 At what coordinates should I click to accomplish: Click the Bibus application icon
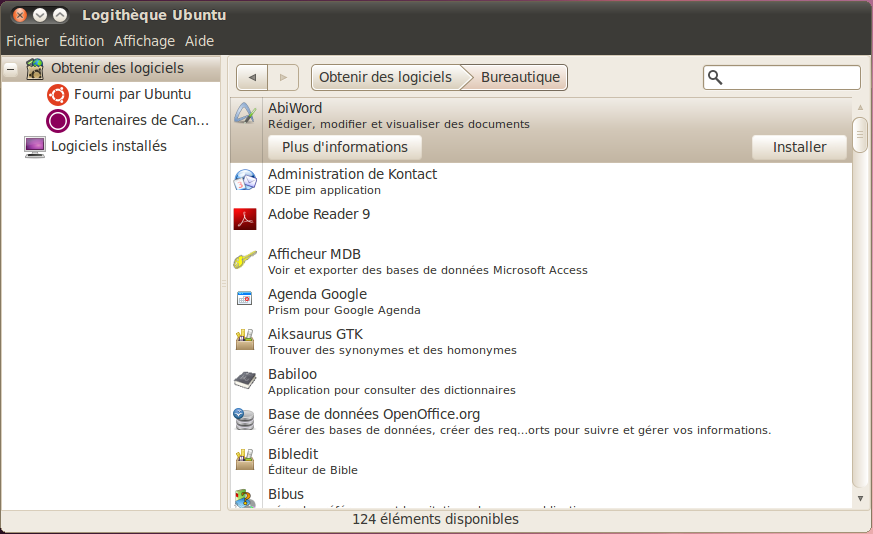click(x=245, y=498)
